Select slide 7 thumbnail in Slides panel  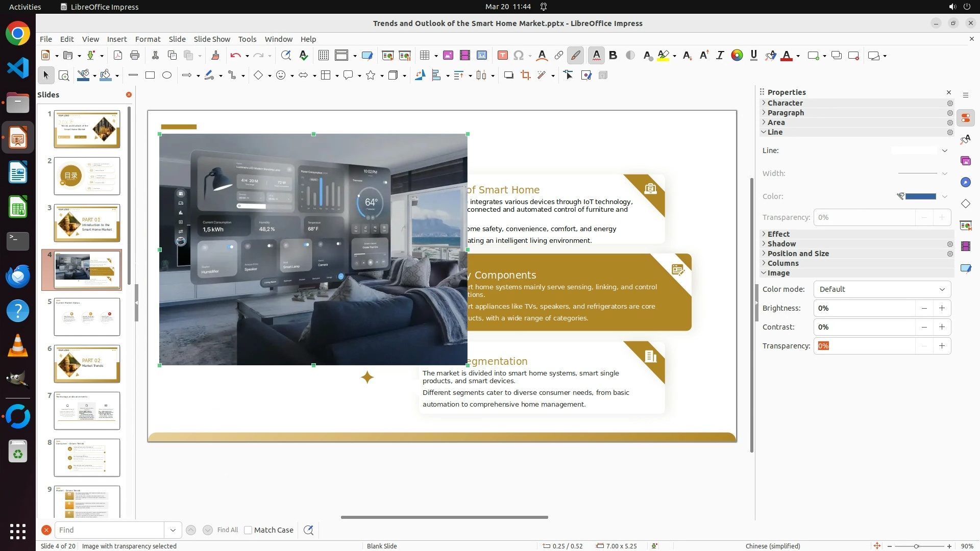(87, 410)
